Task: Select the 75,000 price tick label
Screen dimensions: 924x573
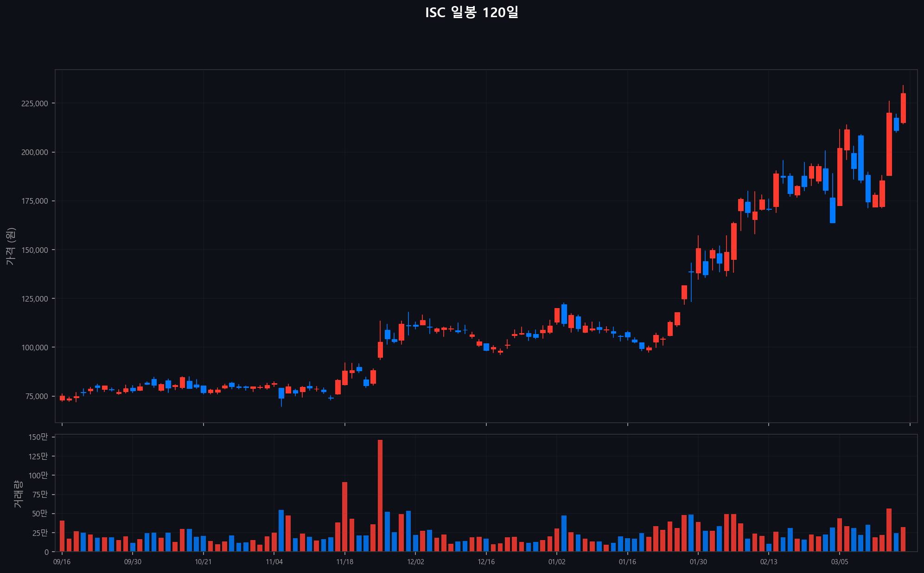Action: coord(37,396)
